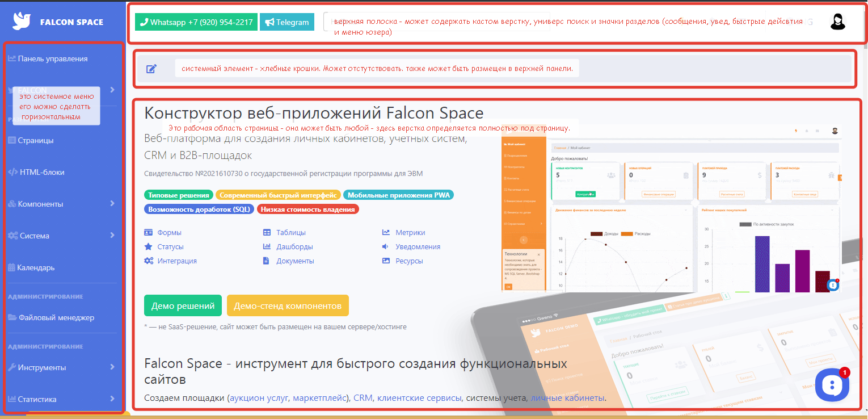The height and width of the screenshot is (419, 868).
Task: Click the Falcon Space bird logo
Action: [22, 21]
